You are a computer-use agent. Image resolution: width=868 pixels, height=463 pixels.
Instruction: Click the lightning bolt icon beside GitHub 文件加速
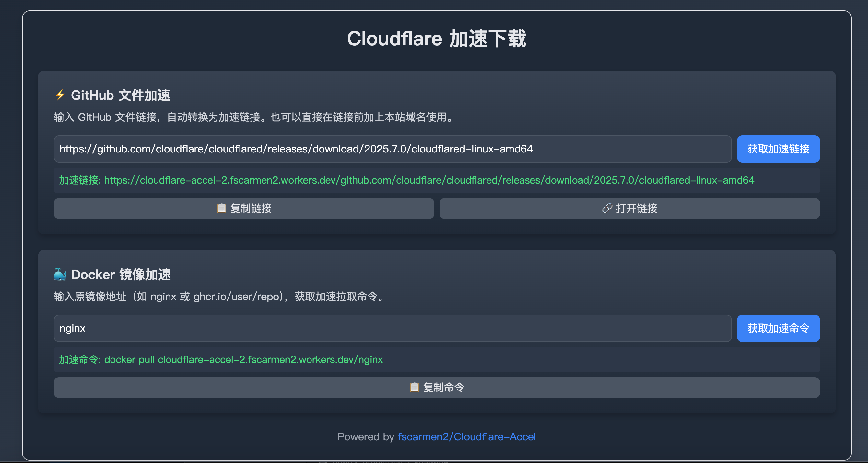[x=60, y=95]
